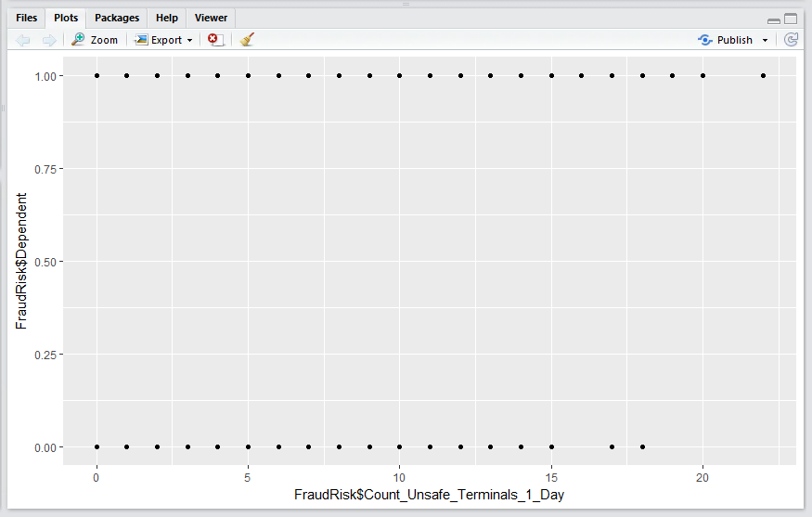Go to previous plot with back arrow
Image resolution: width=812 pixels, height=517 pixels.
(x=23, y=40)
